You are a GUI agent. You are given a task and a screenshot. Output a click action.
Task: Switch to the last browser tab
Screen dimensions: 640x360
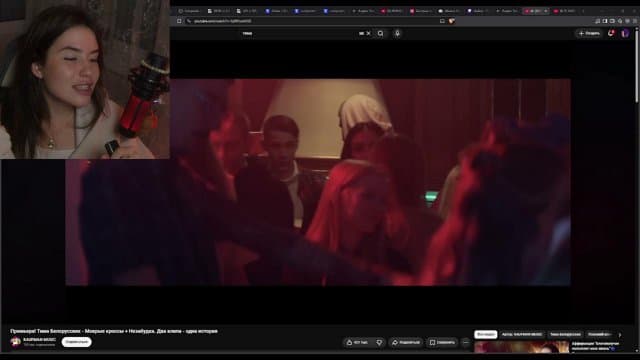coord(565,11)
